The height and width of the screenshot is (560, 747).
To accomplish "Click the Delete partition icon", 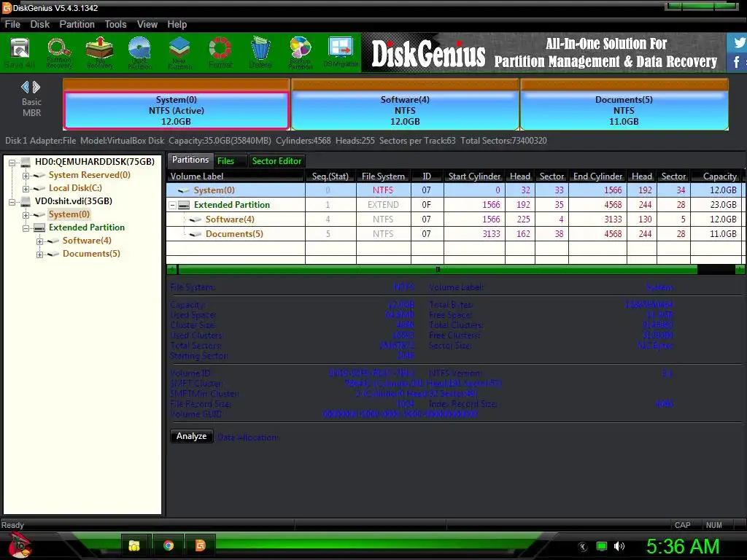I will tap(260, 52).
